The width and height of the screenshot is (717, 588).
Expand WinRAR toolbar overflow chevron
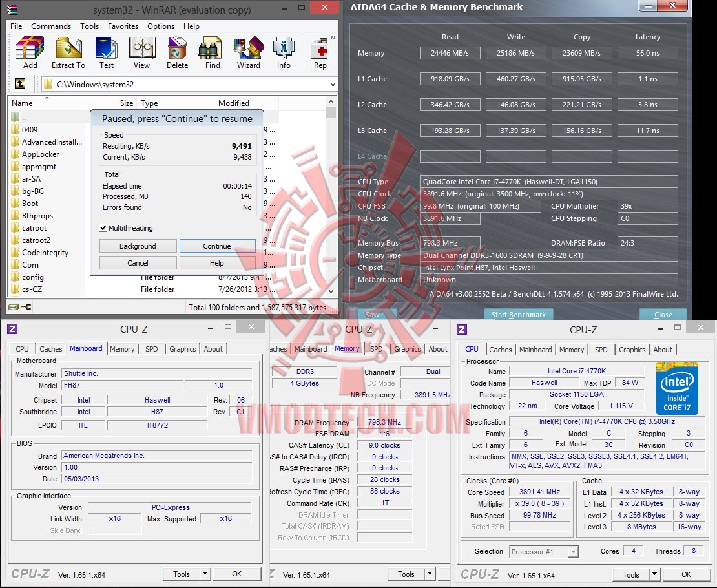tap(333, 37)
